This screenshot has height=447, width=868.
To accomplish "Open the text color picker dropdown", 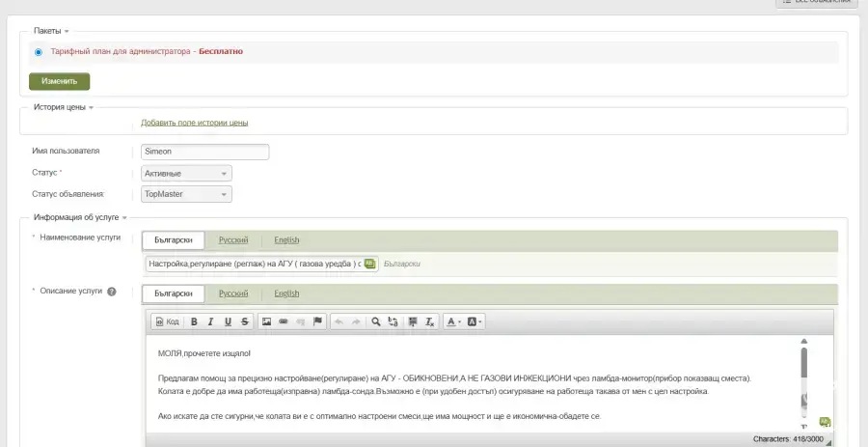I will 453,321.
